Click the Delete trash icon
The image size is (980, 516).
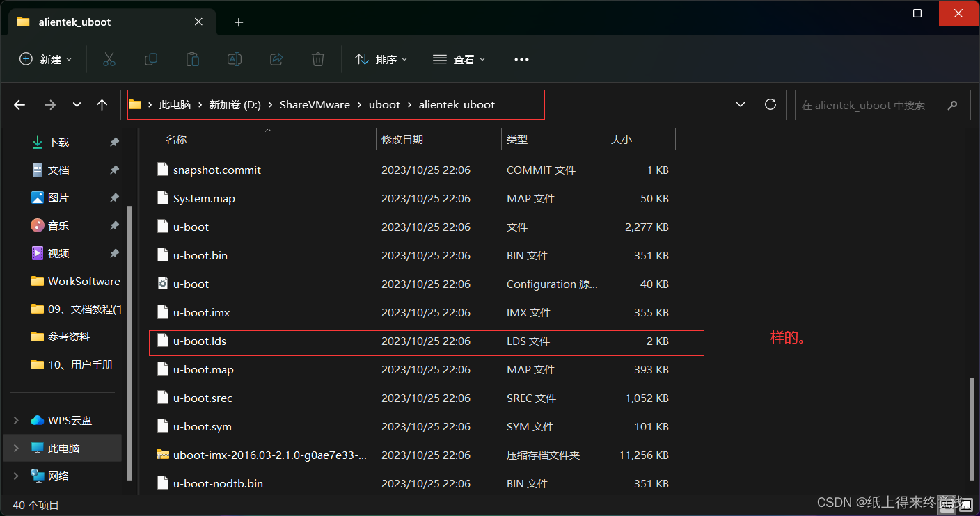318,59
